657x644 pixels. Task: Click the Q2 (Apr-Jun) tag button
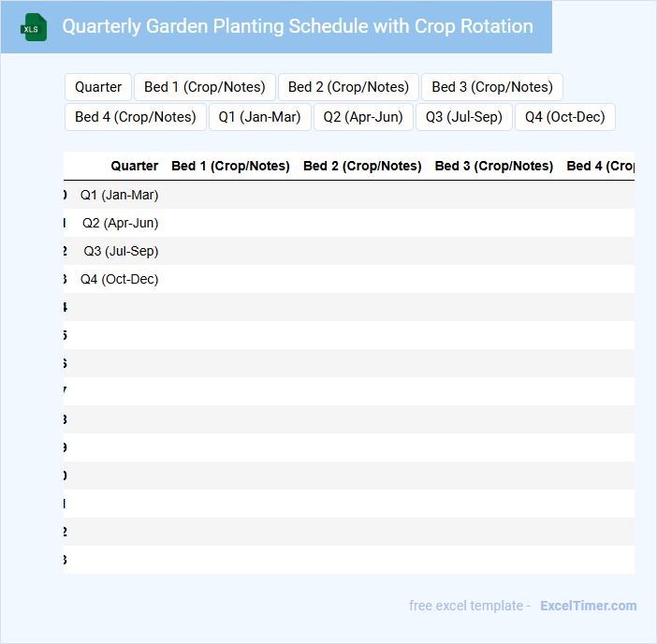(363, 117)
